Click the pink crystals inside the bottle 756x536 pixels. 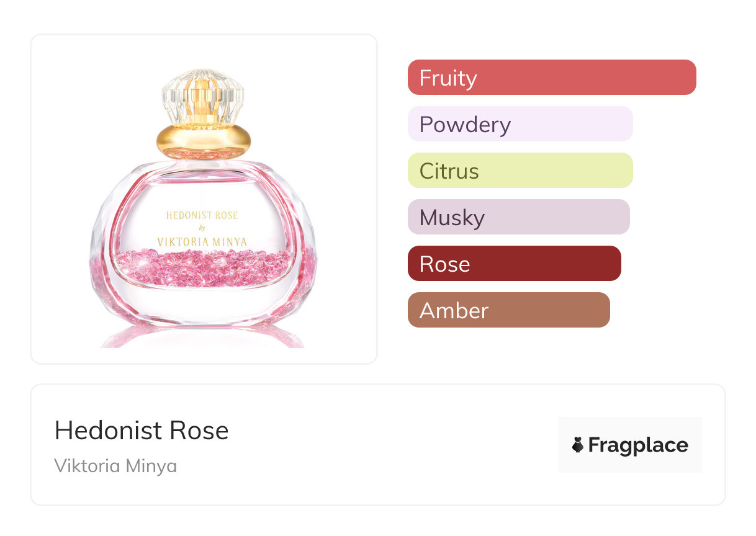pyautogui.click(x=204, y=268)
